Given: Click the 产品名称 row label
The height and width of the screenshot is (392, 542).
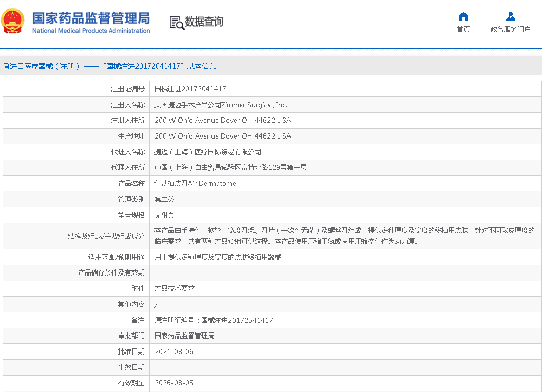Looking at the screenshot, I should click(x=131, y=184).
